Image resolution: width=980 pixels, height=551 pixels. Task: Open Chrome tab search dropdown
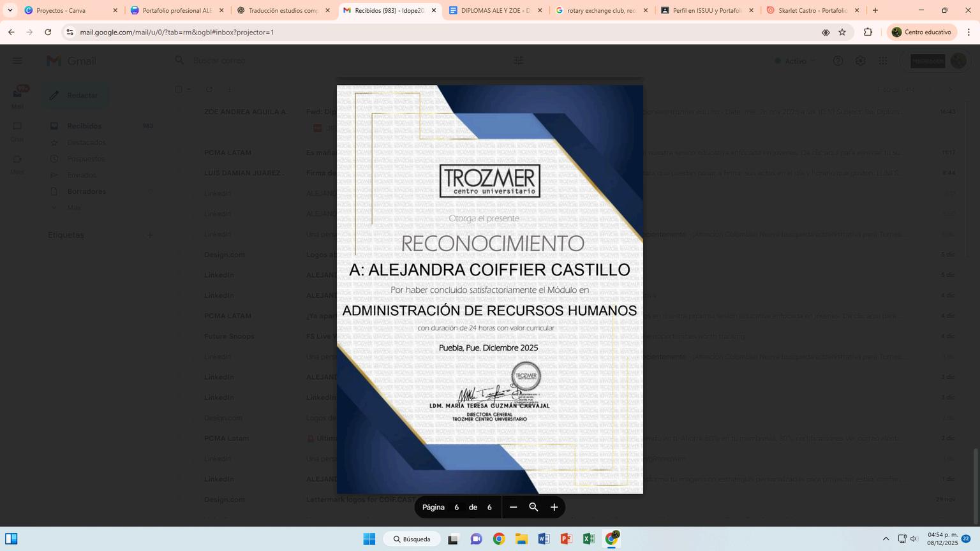click(10, 10)
